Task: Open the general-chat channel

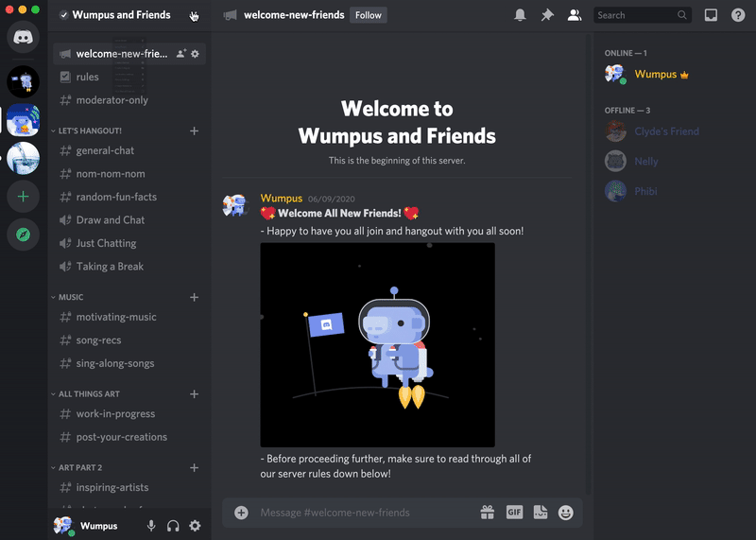Action: coord(129,150)
